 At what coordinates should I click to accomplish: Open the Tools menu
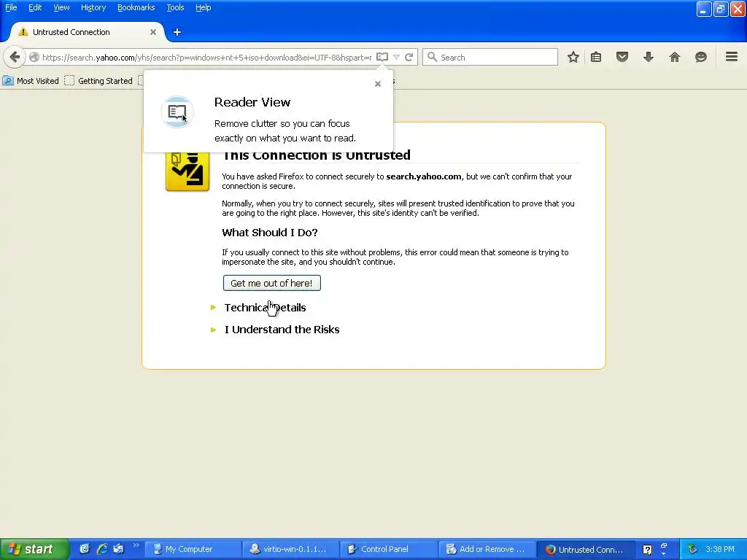[x=175, y=7]
